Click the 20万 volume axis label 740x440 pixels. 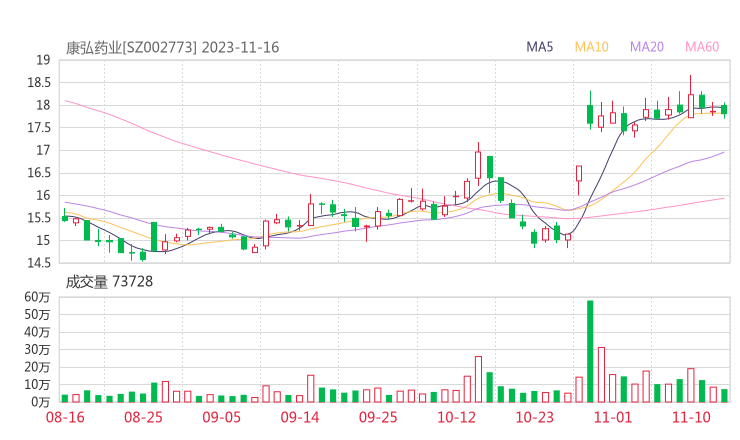[37, 367]
